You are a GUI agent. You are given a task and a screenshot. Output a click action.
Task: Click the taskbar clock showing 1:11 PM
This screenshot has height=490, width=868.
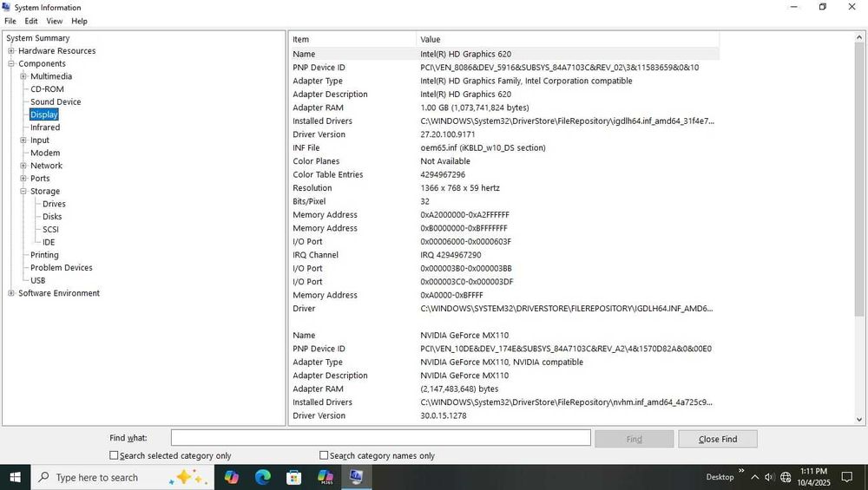tap(813, 477)
